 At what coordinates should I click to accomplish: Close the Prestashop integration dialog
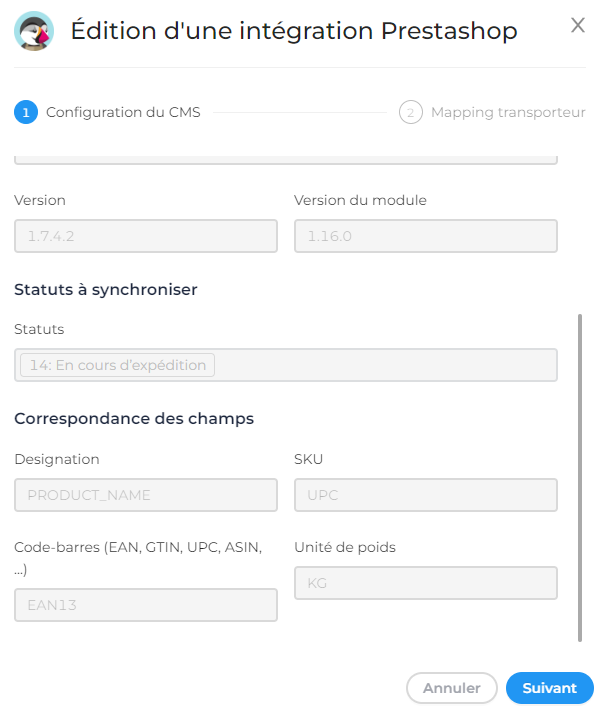577,25
